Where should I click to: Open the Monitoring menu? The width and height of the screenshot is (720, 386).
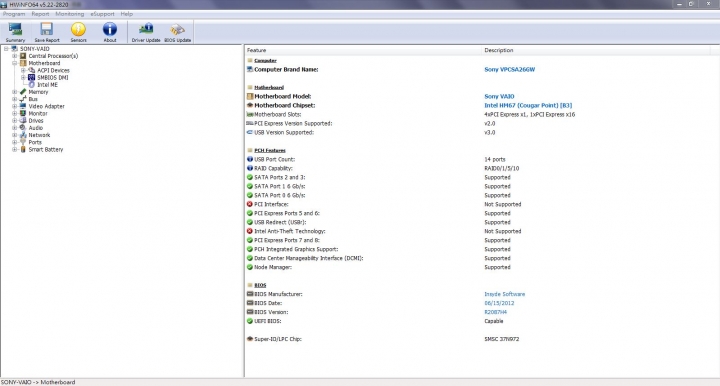(x=70, y=14)
